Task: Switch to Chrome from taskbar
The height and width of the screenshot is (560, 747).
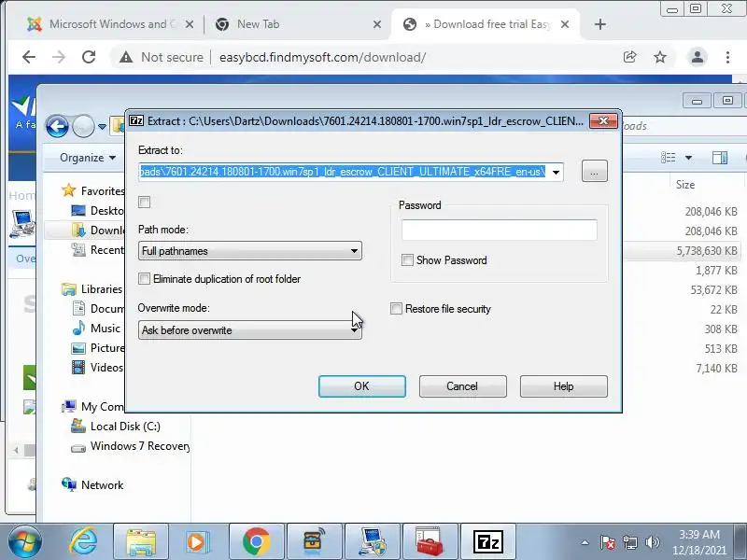Action: click(256, 542)
